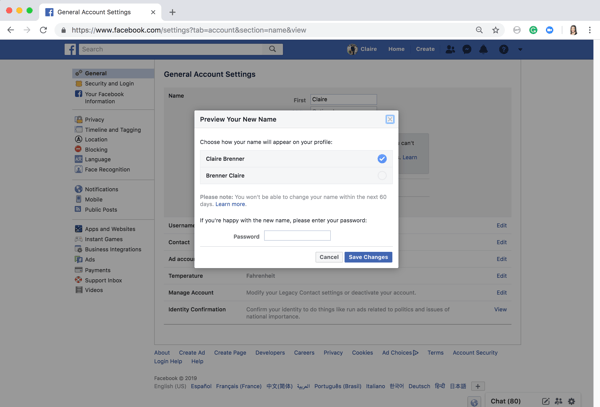
Task: Select the Brenner Claire name option
Action: click(x=296, y=176)
